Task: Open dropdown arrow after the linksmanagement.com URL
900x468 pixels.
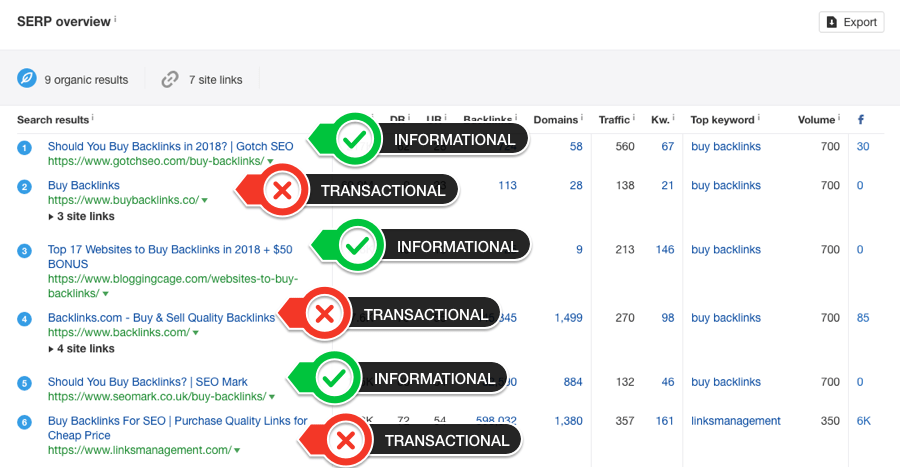Action: (x=237, y=451)
